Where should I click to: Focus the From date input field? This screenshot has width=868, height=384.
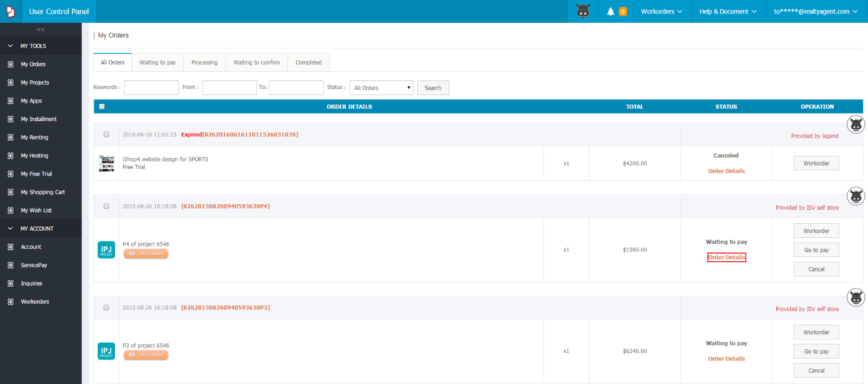point(229,87)
